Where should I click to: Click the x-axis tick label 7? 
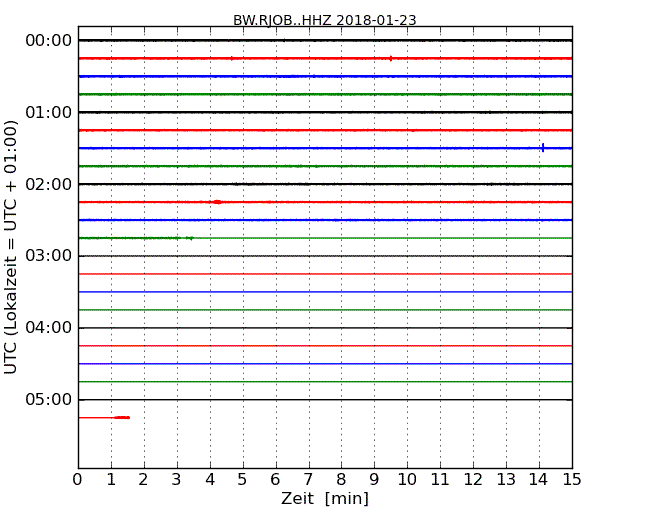(308, 479)
